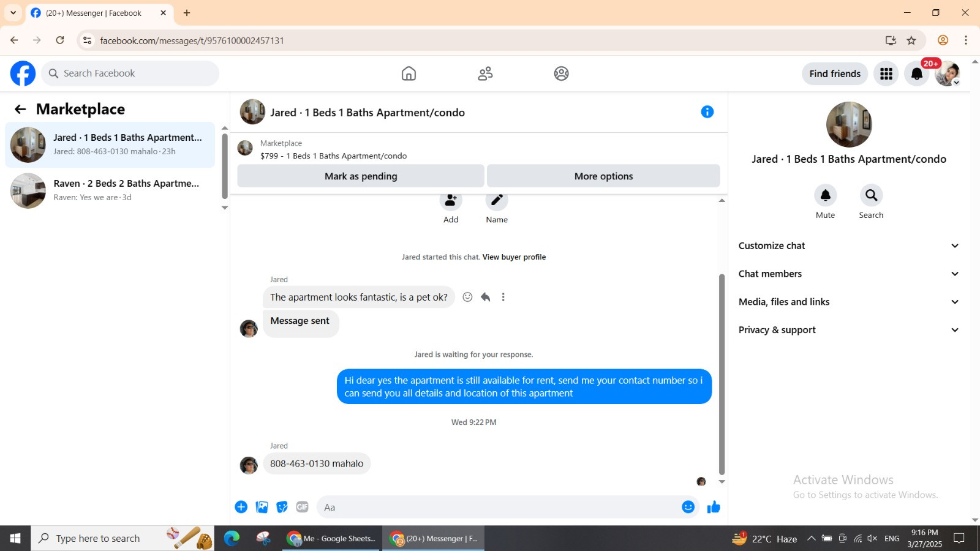Open the Facebook logo home link

[23, 73]
